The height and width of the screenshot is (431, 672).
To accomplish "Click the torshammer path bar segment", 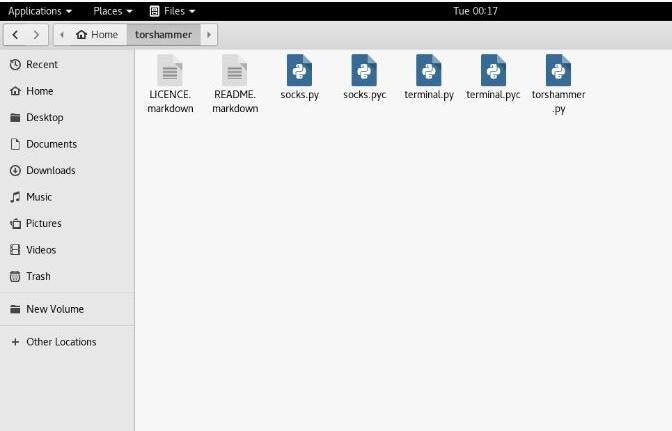I will [163, 34].
